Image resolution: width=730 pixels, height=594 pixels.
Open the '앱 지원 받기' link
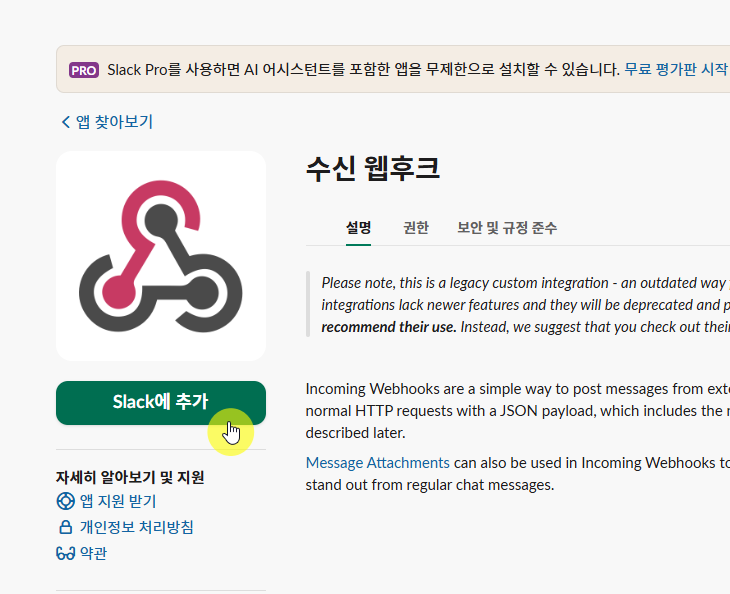[118, 501]
